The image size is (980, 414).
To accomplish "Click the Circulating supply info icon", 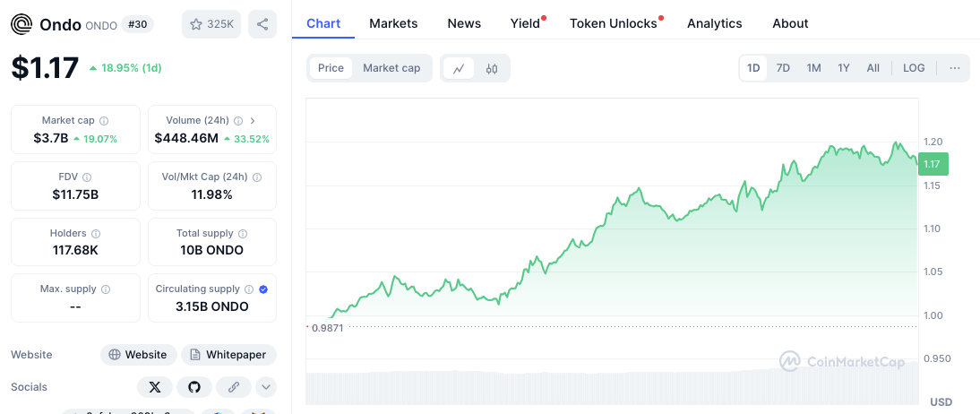I will pos(249,289).
